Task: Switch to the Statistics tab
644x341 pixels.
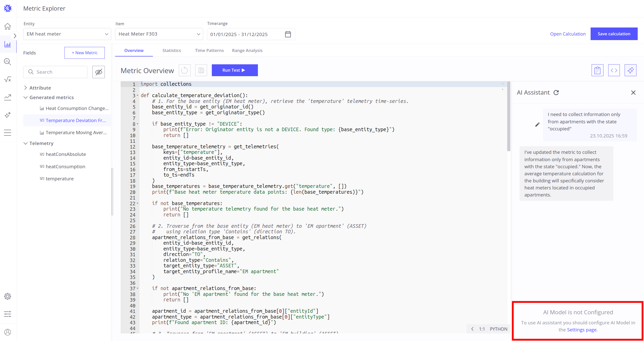Action: tap(172, 50)
